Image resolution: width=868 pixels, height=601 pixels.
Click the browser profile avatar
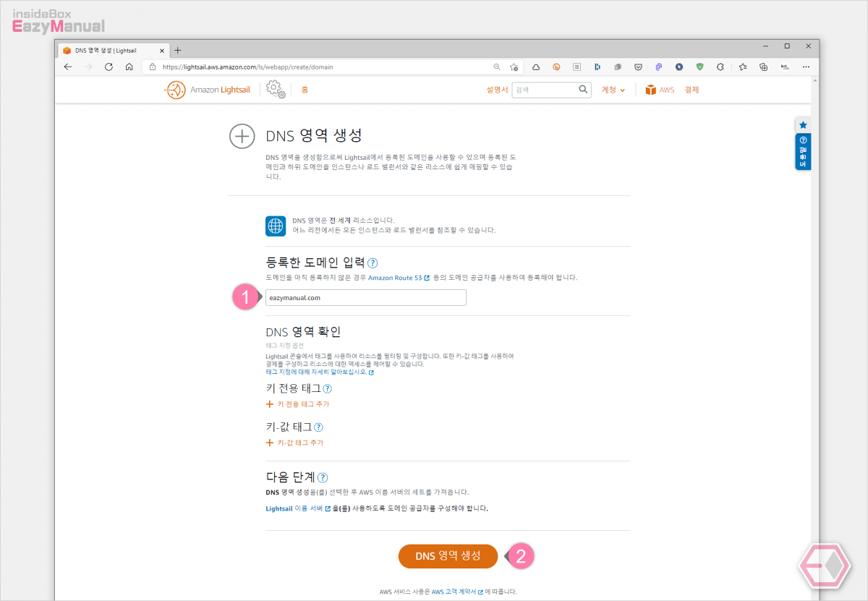(785, 67)
